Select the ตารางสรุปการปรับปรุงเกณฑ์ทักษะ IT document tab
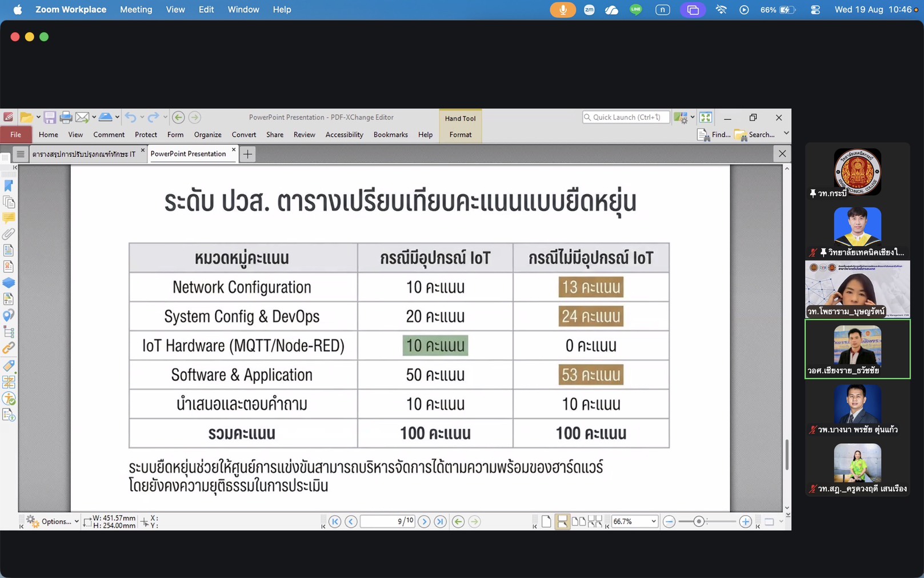This screenshot has width=924, height=578. tap(84, 154)
